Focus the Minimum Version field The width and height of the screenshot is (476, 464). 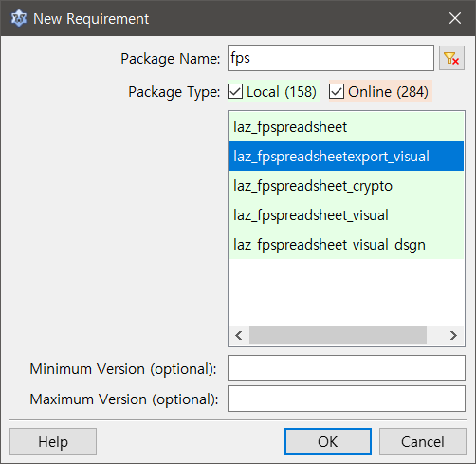point(346,368)
